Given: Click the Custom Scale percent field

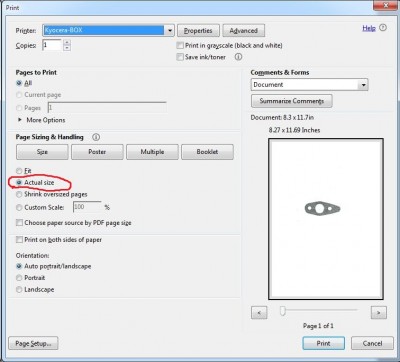Looking at the screenshot, I should click(x=87, y=207).
